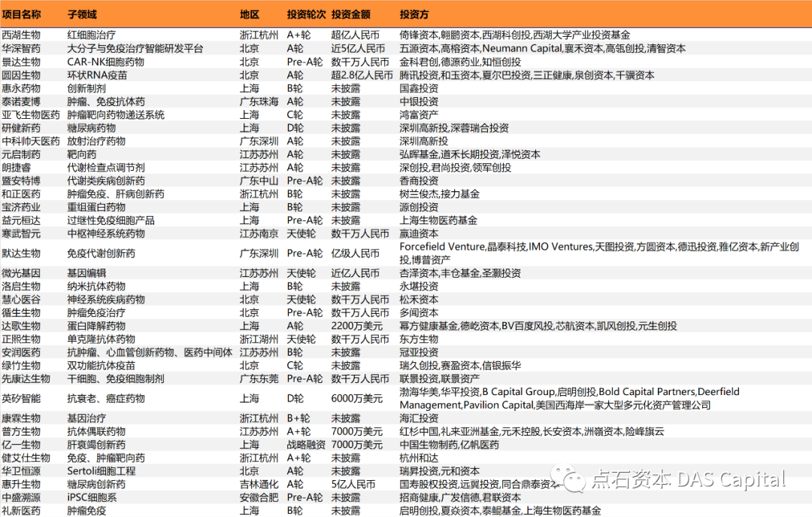Select the 惠升生物 project cell
The height and width of the screenshot is (517, 812).
(x=21, y=485)
